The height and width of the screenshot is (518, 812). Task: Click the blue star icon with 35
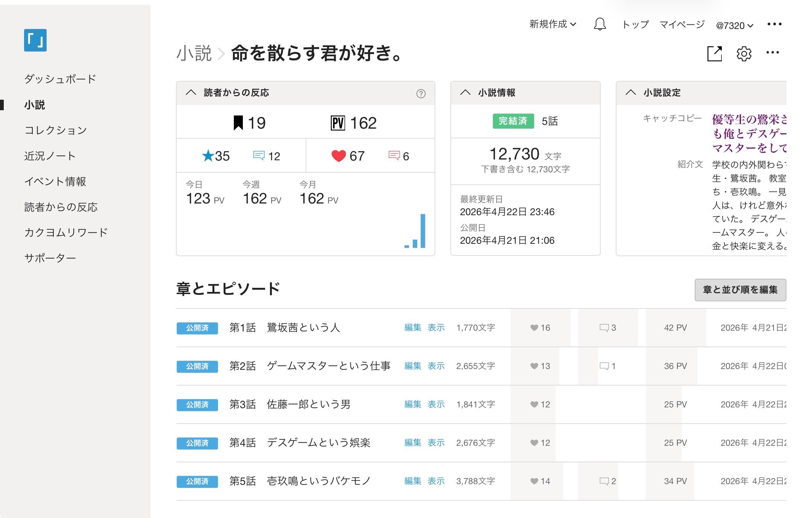pos(208,156)
